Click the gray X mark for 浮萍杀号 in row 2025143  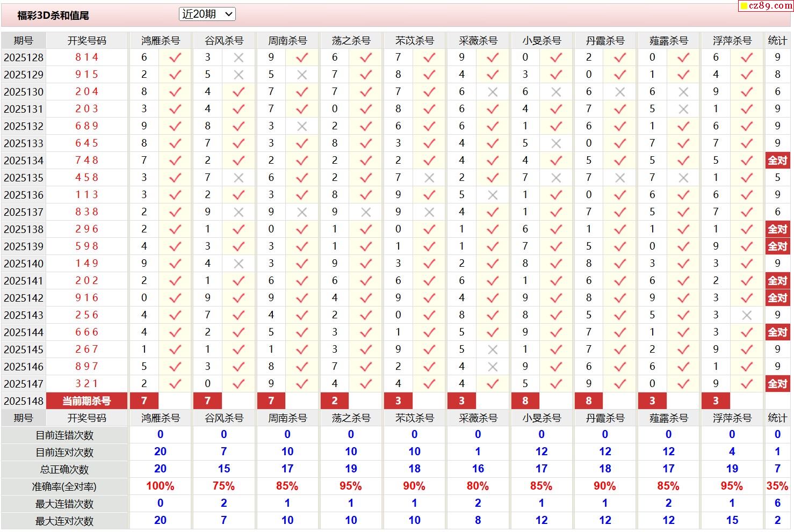click(x=747, y=315)
